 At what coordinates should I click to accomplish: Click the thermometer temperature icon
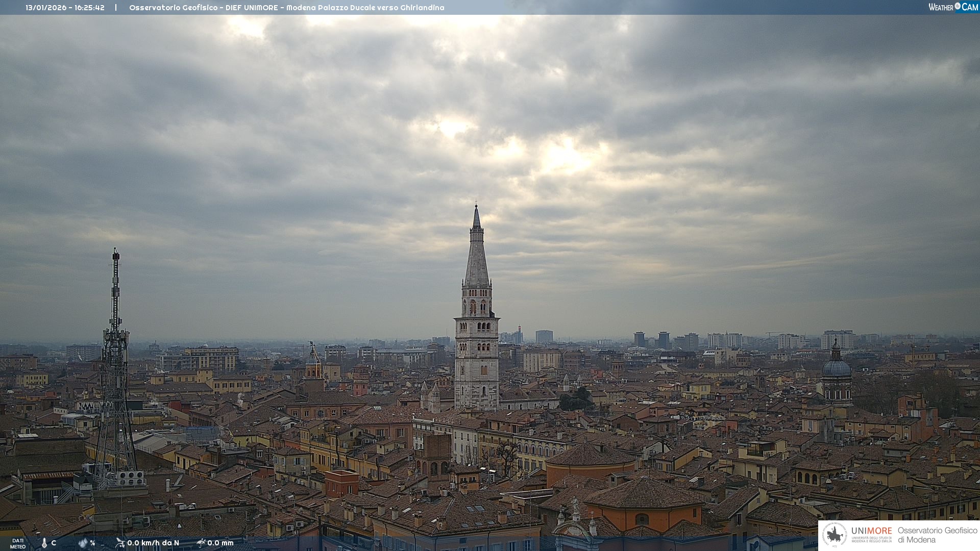pyautogui.click(x=44, y=543)
